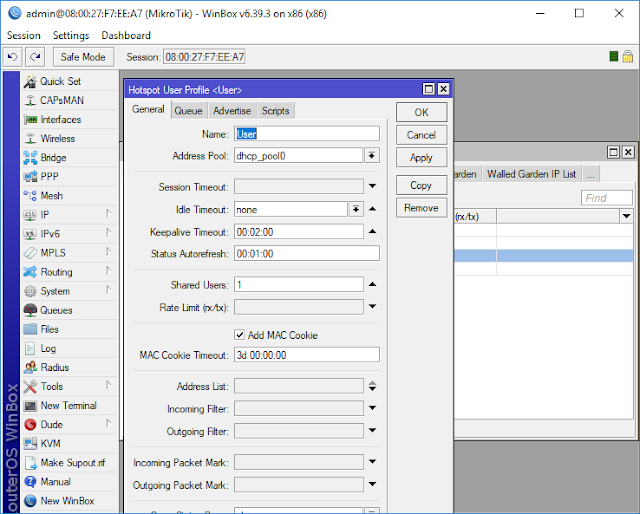Open the Address Pool dropdown
The width and height of the screenshot is (640, 514).
pos(371,156)
